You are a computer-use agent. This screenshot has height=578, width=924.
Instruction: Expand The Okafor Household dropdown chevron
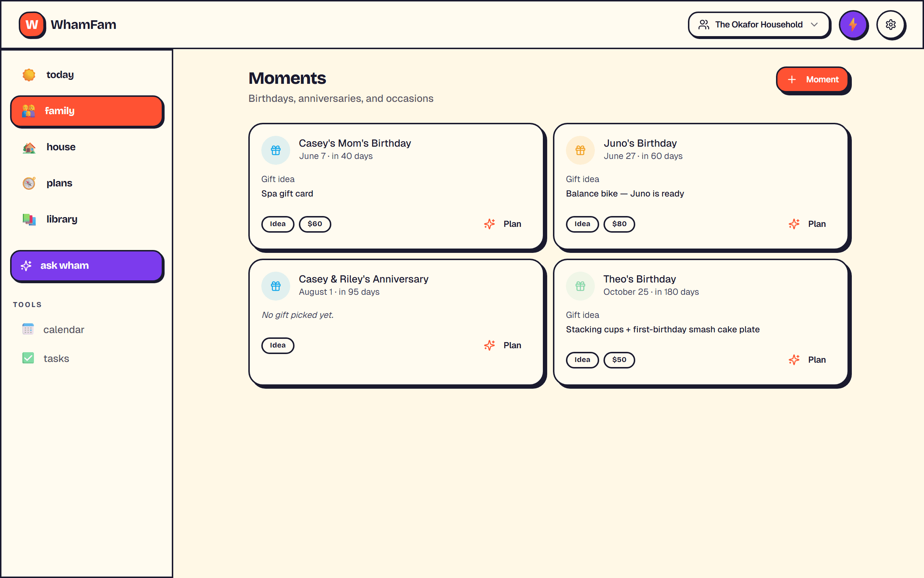tap(814, 25)
